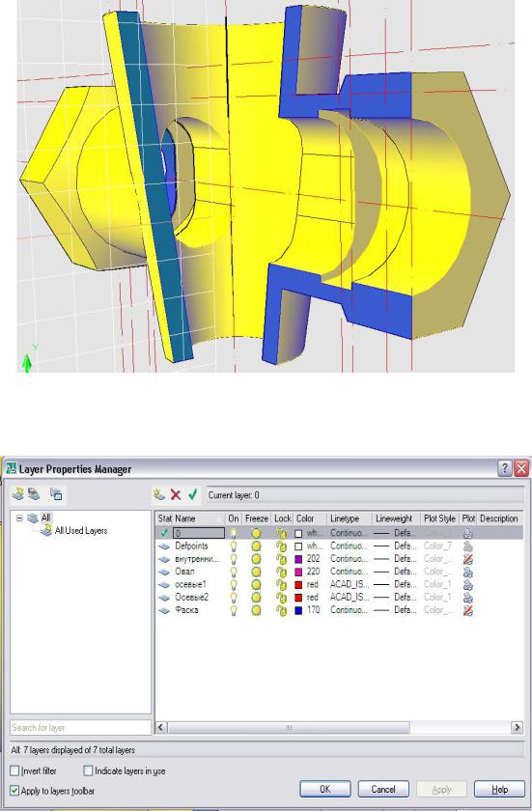Click the lock icon for Defpoints layer
Viewport: 532px width, 811px height.
[281, 546]
